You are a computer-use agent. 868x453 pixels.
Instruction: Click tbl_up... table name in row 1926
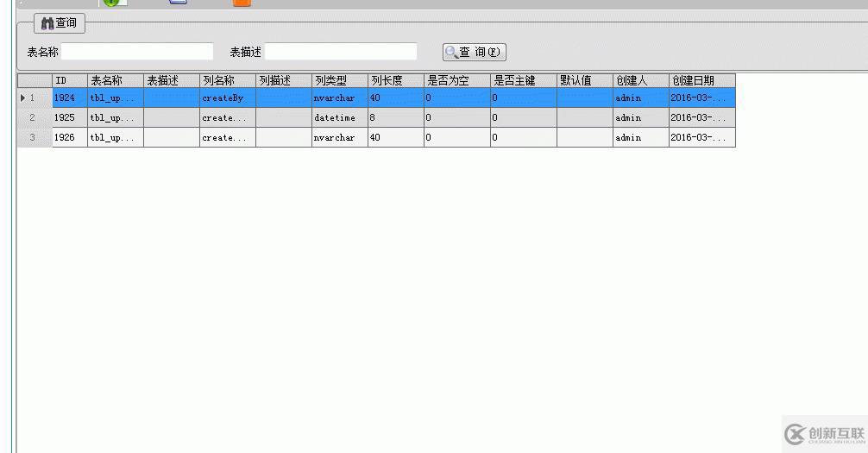coord(115,137)
